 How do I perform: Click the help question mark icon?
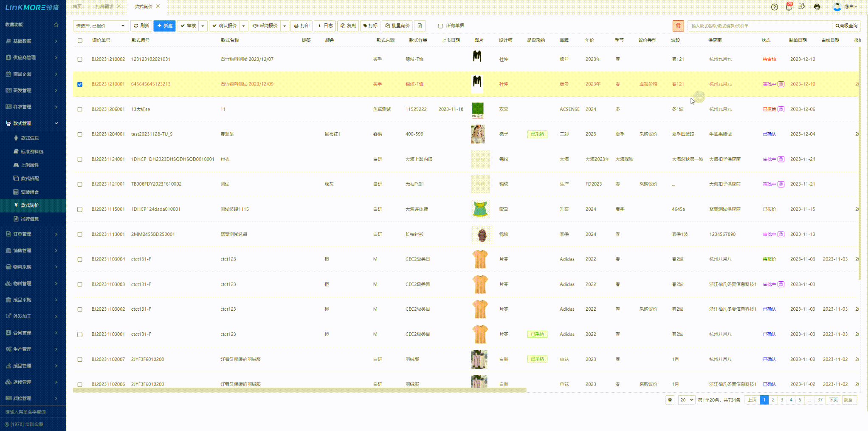click(775, 7)
